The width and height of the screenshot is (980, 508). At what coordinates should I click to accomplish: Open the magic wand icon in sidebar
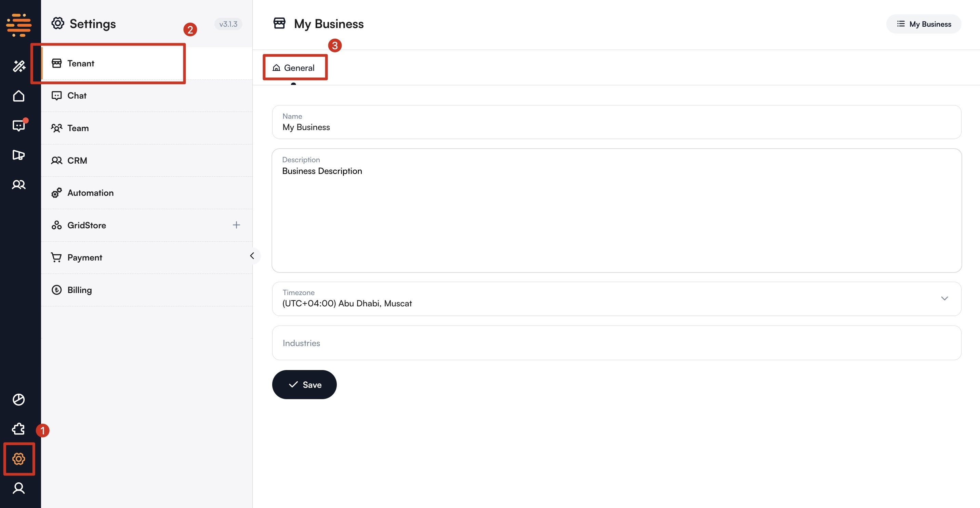pos(19,66)
